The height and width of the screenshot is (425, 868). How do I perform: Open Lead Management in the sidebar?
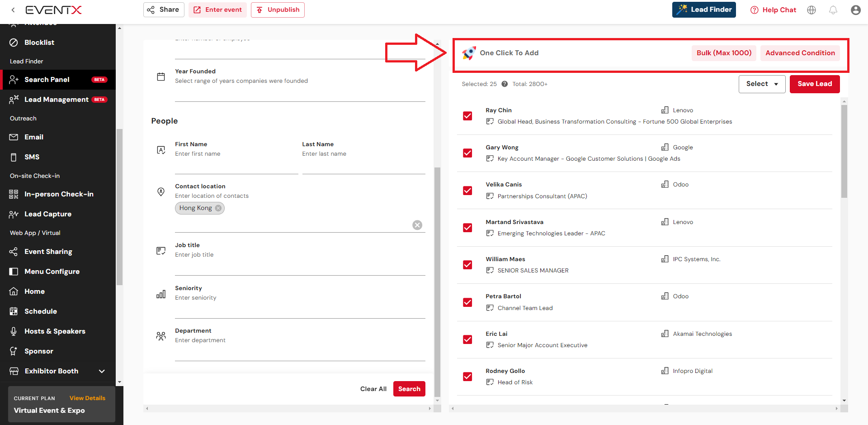58,100
